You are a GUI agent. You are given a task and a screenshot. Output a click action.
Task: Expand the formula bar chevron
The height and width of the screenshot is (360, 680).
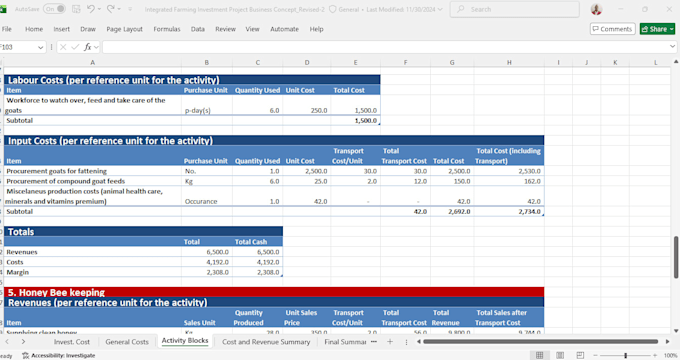coord(672,47)
